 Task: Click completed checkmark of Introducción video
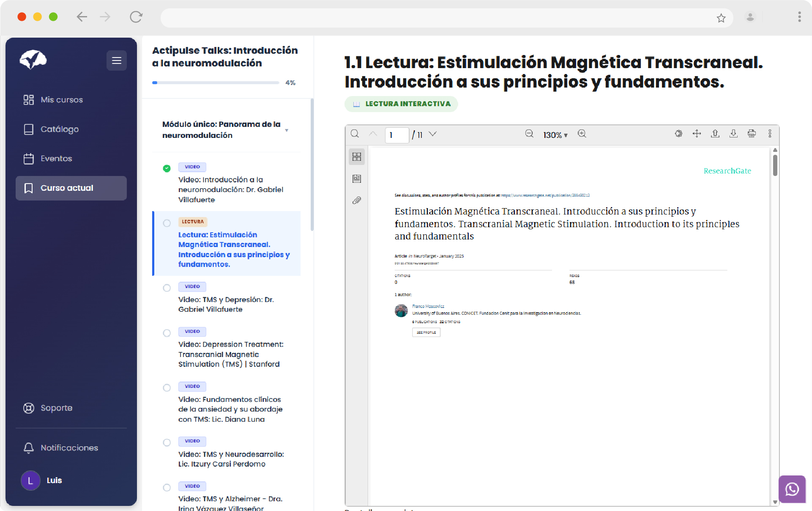tap(167, 168)
